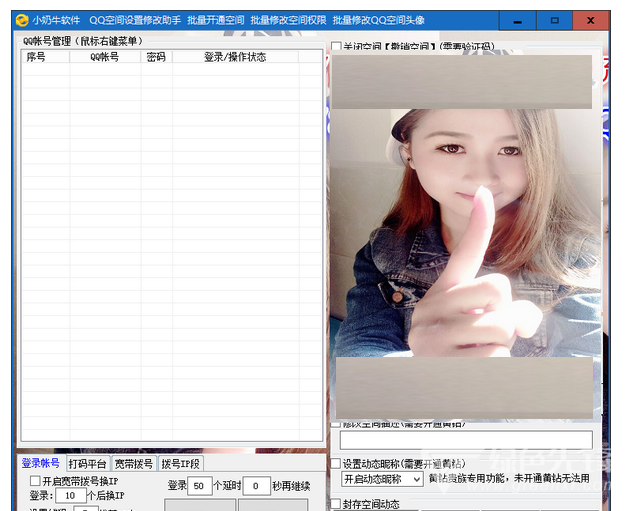Click the login count field showing 10
This screenshot has width=635, height=511.
(x=71, y=496)
